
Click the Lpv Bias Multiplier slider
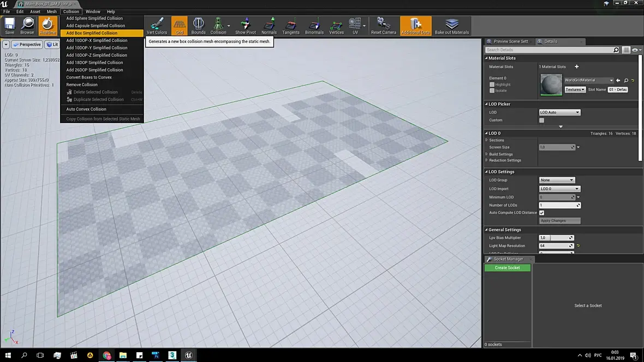tap(556, 238)
